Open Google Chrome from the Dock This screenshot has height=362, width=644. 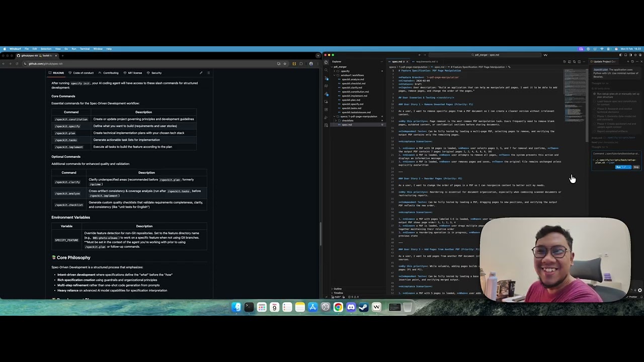[x=338, y=307]
